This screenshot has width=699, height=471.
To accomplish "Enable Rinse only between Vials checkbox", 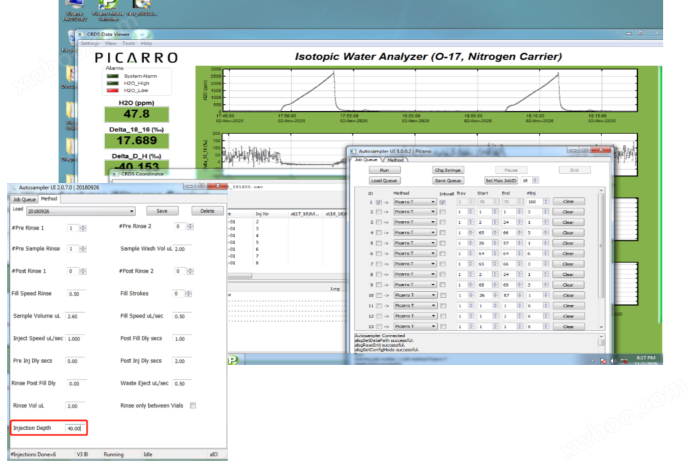I will tap(193, 405).
